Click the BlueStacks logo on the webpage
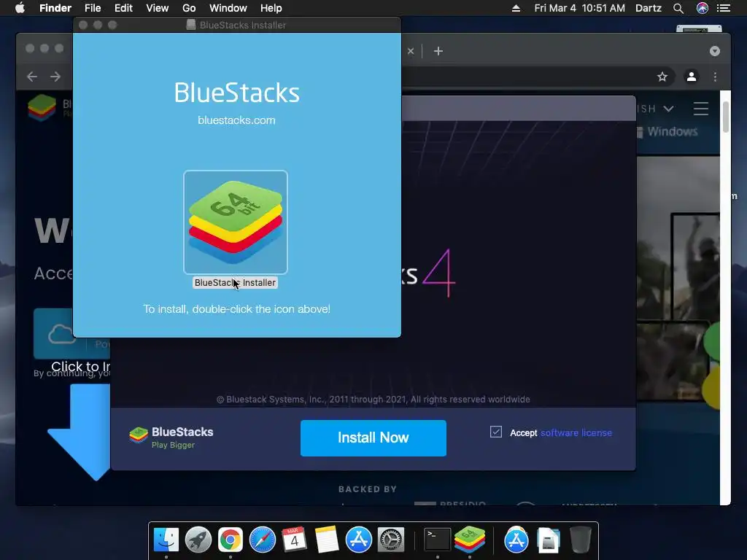This screenshot has width=747, height=560. 42,107
